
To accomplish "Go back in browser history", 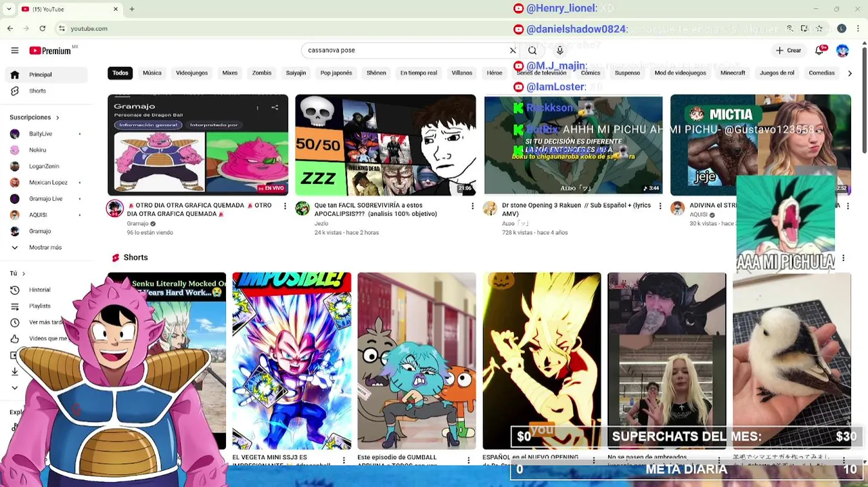I will (x=10, y=28).
